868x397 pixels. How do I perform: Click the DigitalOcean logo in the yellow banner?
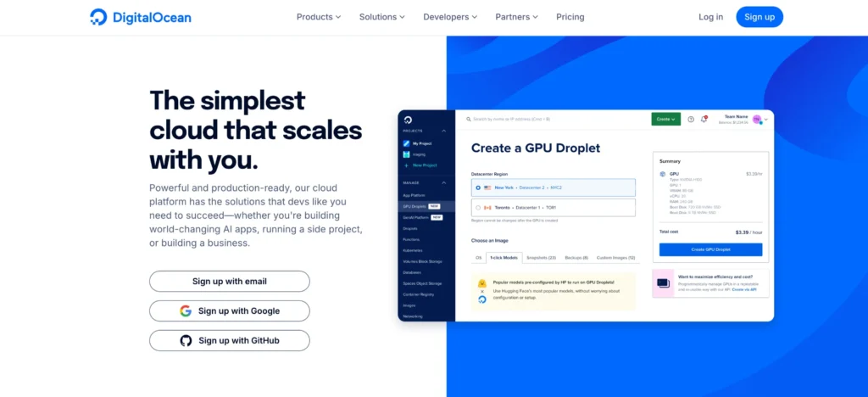click(482, 299)
